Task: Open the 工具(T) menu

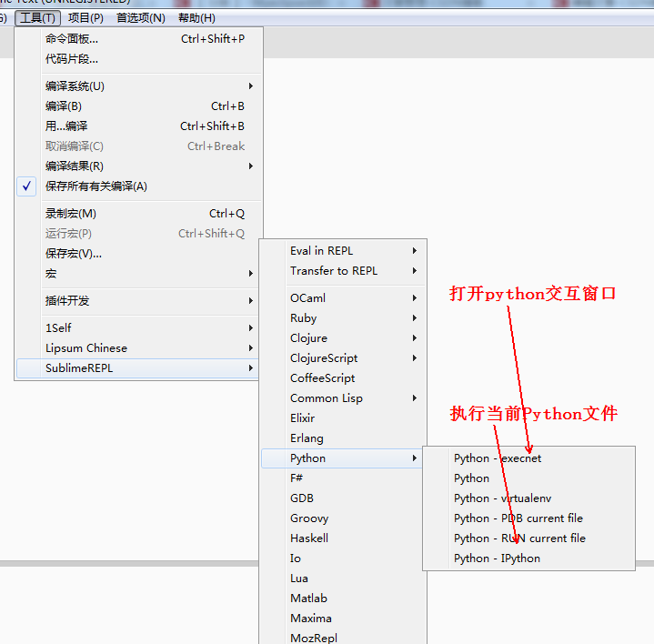Action: click(x=37, y=18)
